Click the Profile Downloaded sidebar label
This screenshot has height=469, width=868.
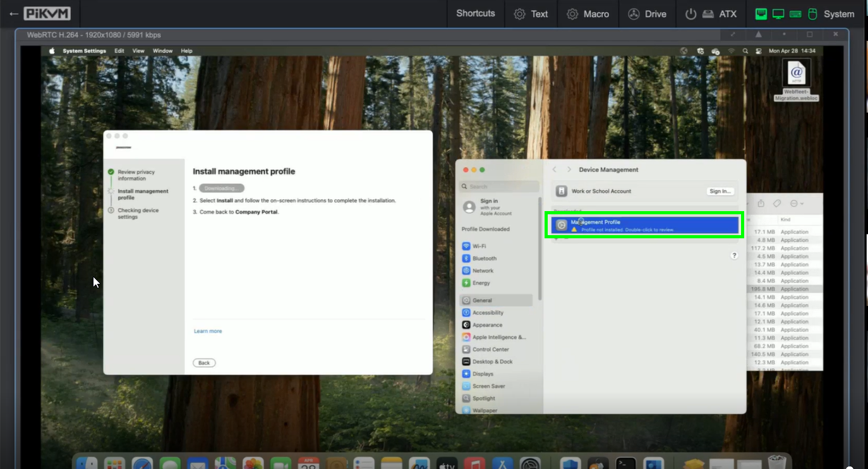coord(486,229)
